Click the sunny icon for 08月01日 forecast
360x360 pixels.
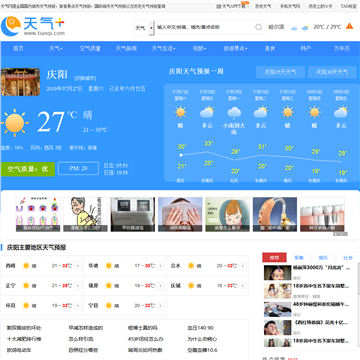point(314,112)
